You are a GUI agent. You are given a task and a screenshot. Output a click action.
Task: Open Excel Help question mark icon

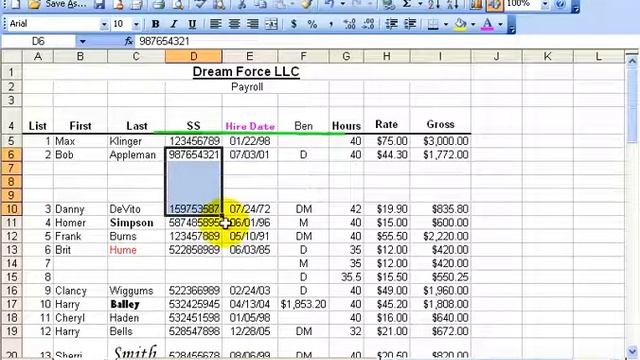click(560, 4)
